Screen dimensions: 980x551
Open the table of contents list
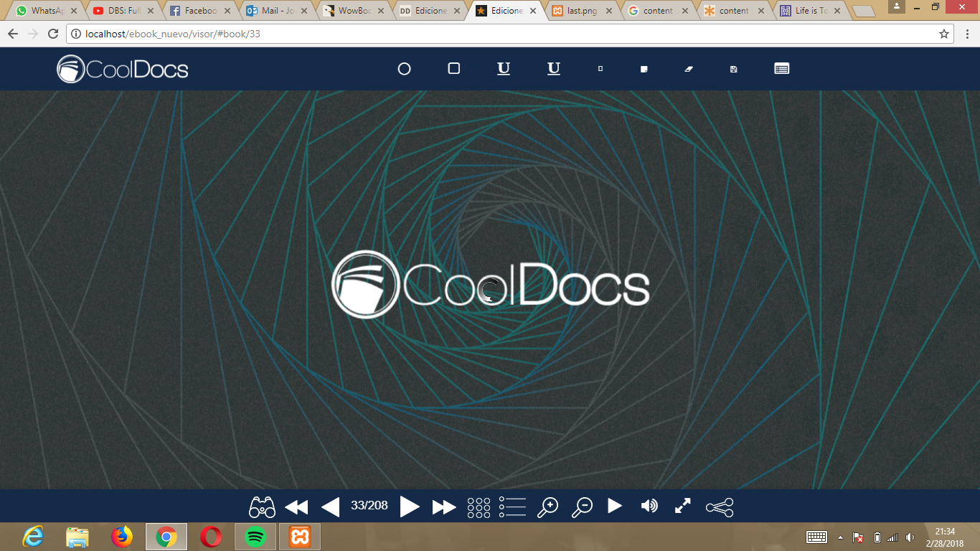coord(512,507)
